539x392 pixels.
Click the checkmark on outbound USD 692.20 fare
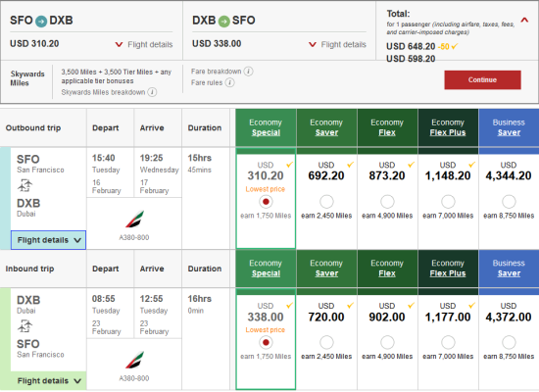(x=350, y=165)
